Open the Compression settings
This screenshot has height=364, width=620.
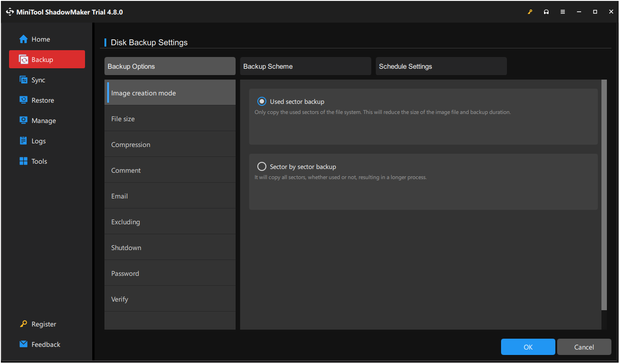[x=131, y=144]
